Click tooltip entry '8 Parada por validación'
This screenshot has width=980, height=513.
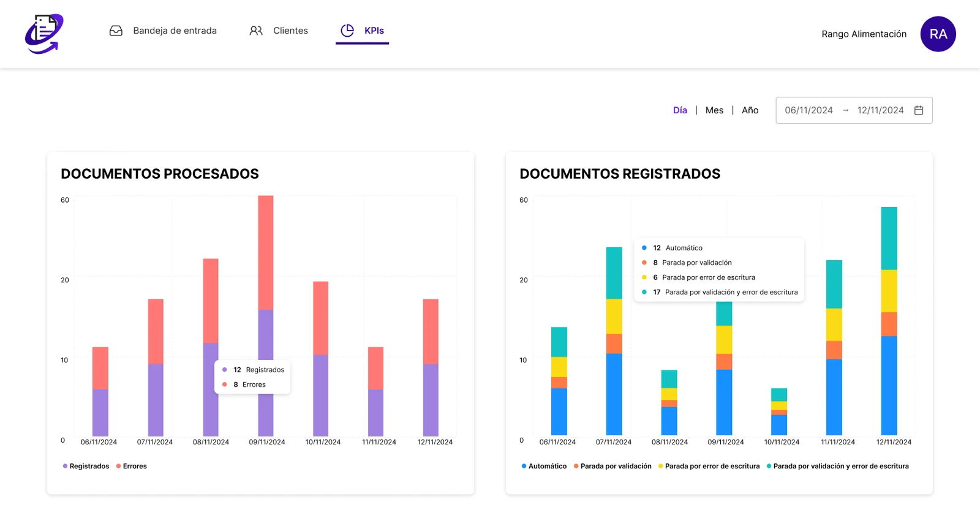click(x=692, y=263)
